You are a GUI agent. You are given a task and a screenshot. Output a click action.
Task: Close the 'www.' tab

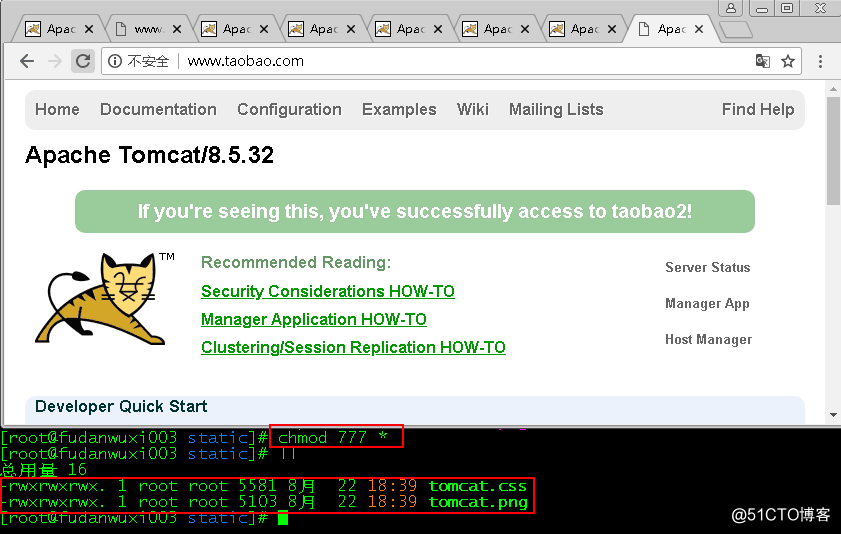click(176, 29)
